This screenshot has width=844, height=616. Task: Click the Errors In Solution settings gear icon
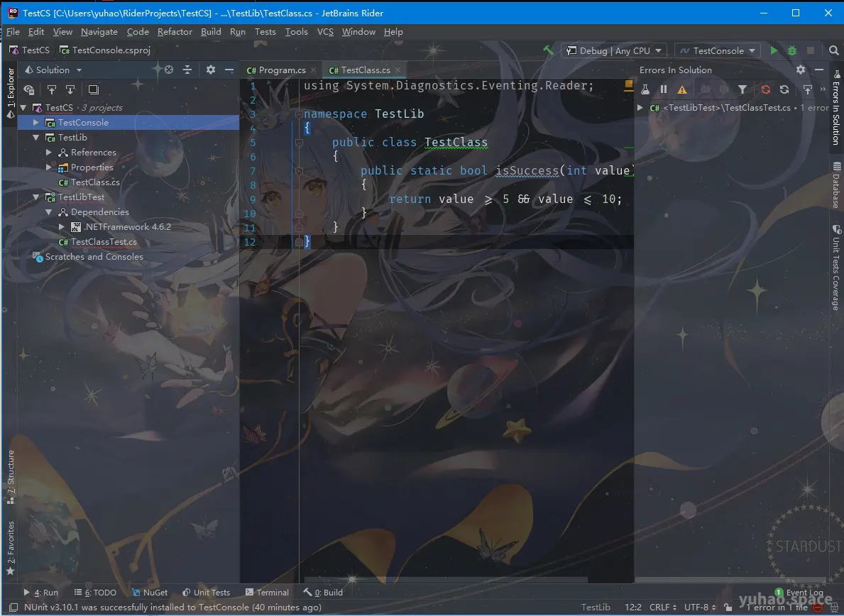[801, 70]
